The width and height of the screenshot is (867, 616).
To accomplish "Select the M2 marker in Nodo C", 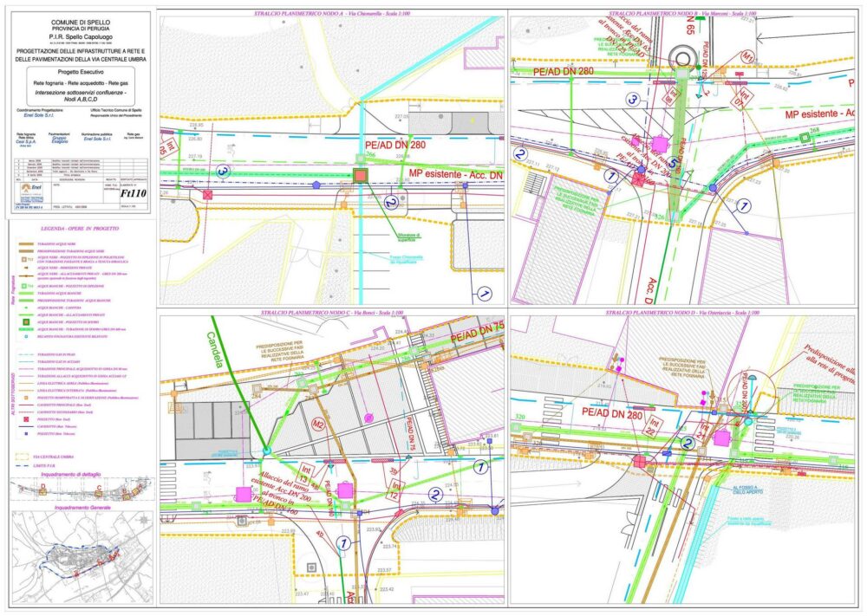I will [x=318, y=424].
